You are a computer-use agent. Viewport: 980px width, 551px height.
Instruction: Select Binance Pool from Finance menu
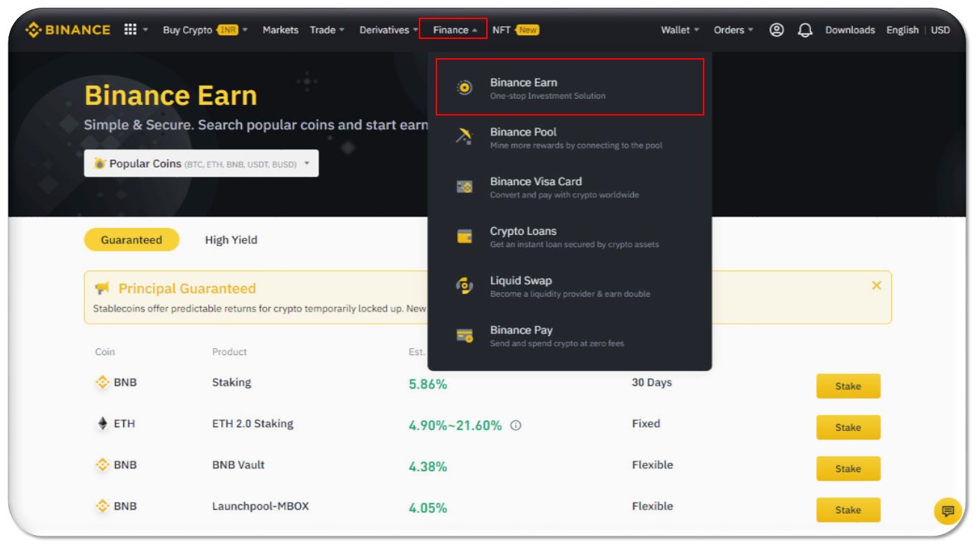570,138
